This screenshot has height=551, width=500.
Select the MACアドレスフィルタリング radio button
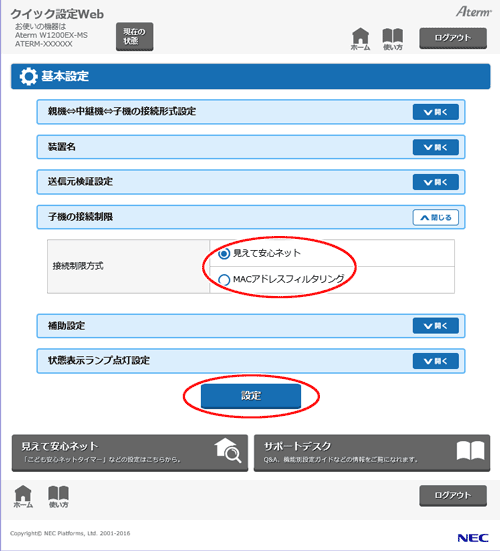pyautogui.click(x=224, y=280)
